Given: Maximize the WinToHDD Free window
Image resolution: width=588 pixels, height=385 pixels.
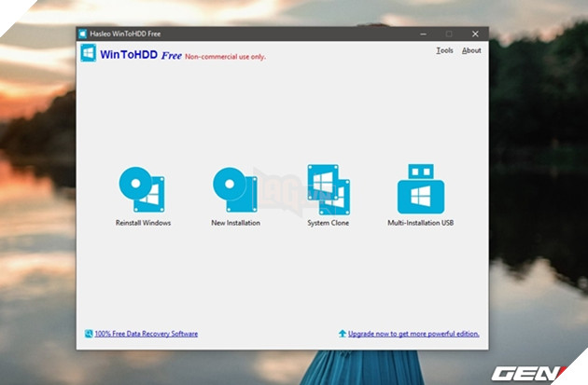Looking at the screenshot, I should pos(447,34).
